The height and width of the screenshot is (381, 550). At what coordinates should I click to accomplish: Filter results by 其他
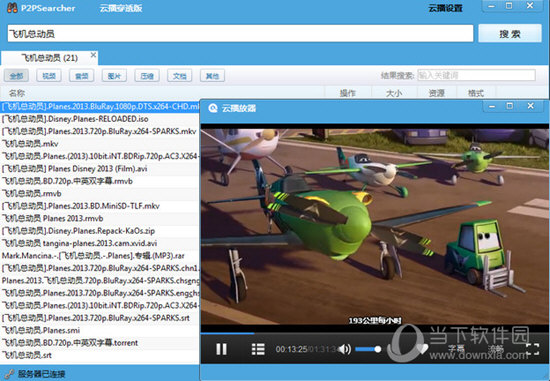click(212, 76)
